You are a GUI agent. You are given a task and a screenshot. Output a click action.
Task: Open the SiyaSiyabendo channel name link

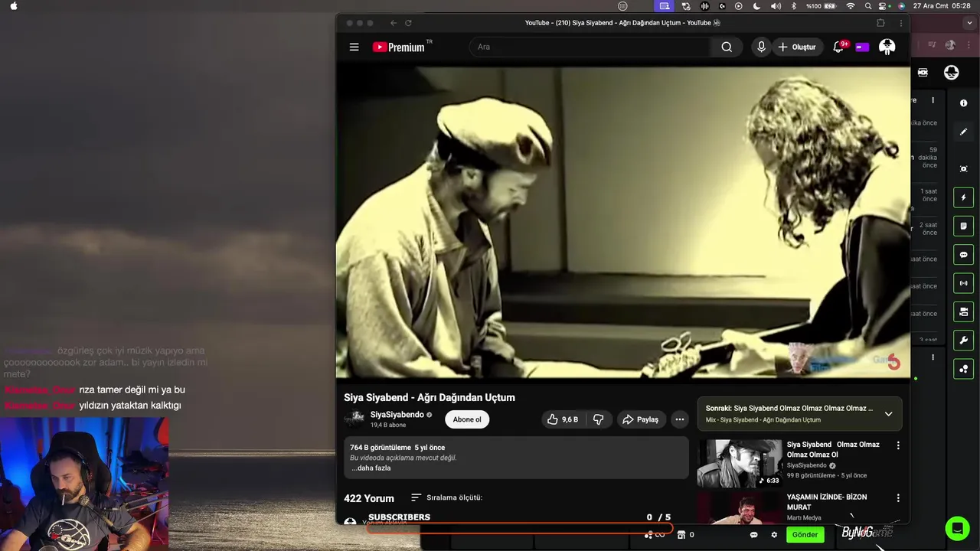(397, 415)
